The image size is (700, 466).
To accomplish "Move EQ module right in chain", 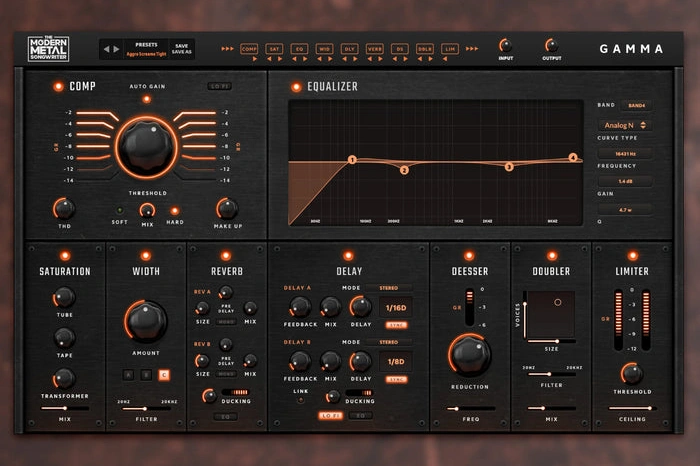I will click(x=305, y=59).
